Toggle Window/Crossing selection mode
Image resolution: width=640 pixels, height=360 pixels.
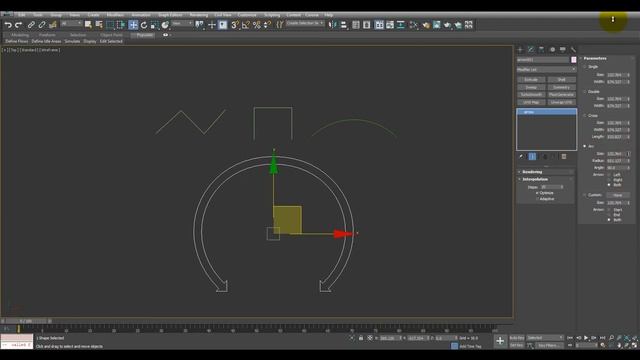click(x=121, y=25)
